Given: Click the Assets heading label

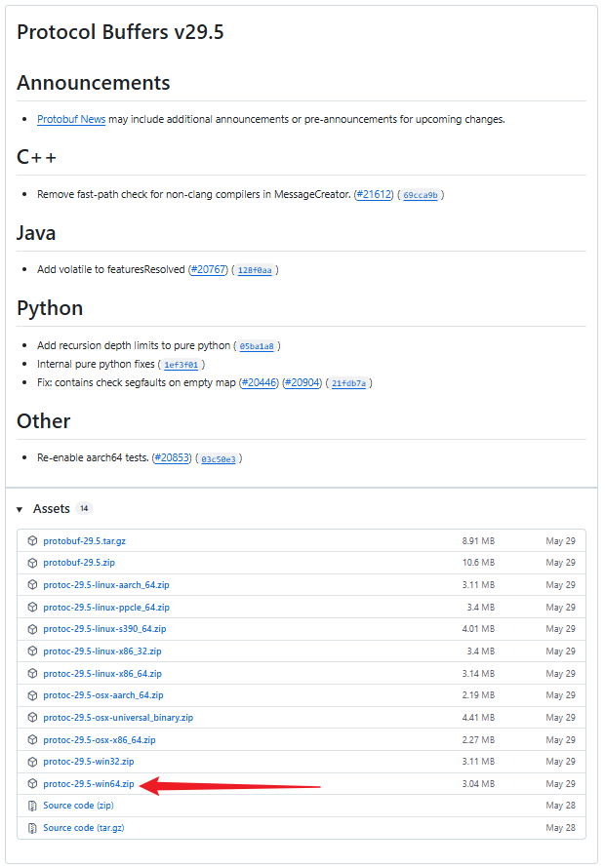Looking at the screenshot, I should click(52, 509).
